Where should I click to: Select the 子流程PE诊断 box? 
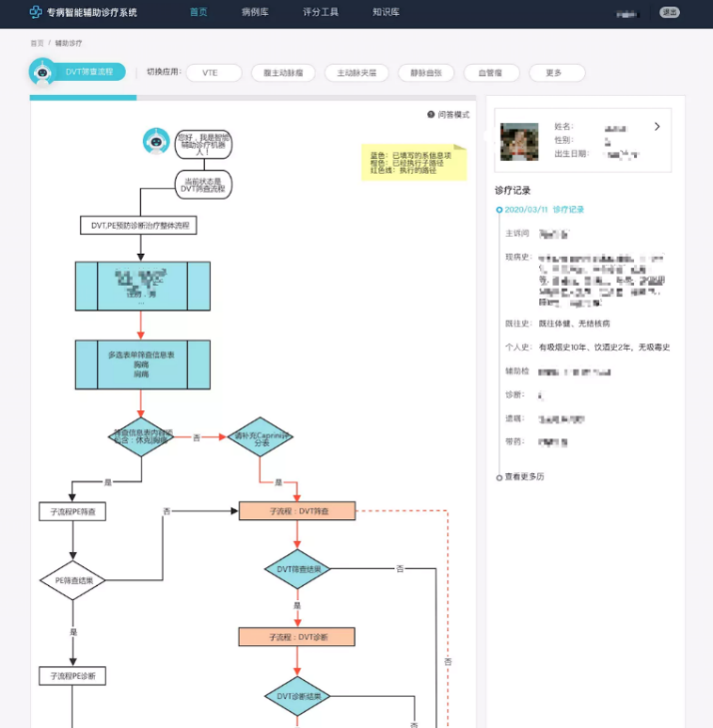pos(73,676)
